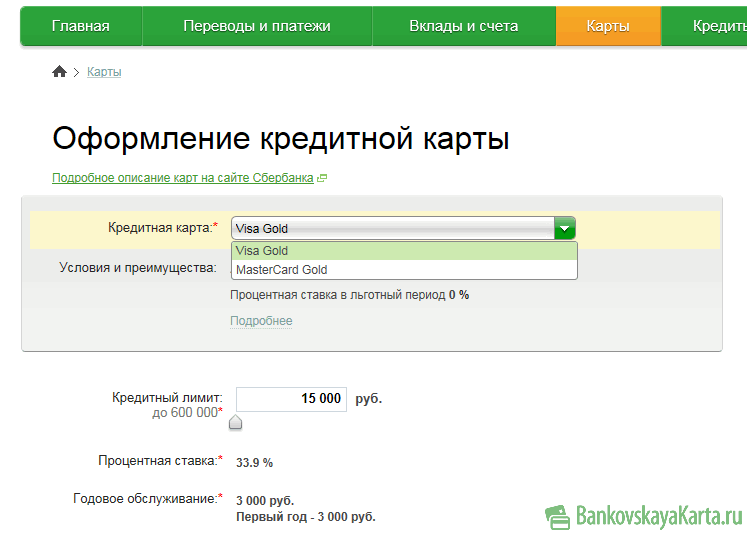
Task: Click the BankovskayaKarta.ru watermark text
Action: pos(658,515)
